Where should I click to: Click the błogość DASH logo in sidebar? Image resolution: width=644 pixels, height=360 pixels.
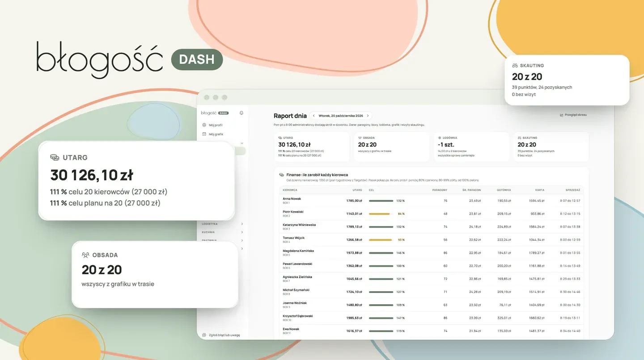[215, 113]
